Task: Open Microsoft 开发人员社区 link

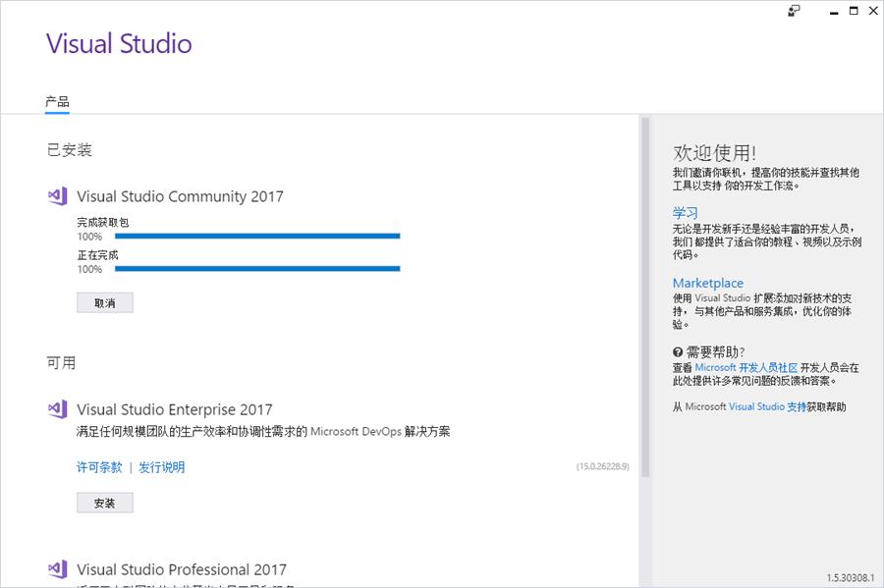Action: click(x=746, y=368)
